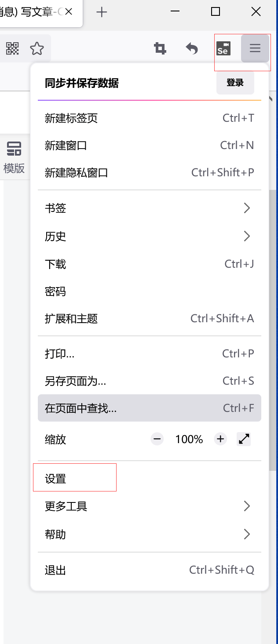Click the 模版 template sidebar icon
Image resolution: width=278 pixels, height=644 pixels.
(x=14, y=157)
